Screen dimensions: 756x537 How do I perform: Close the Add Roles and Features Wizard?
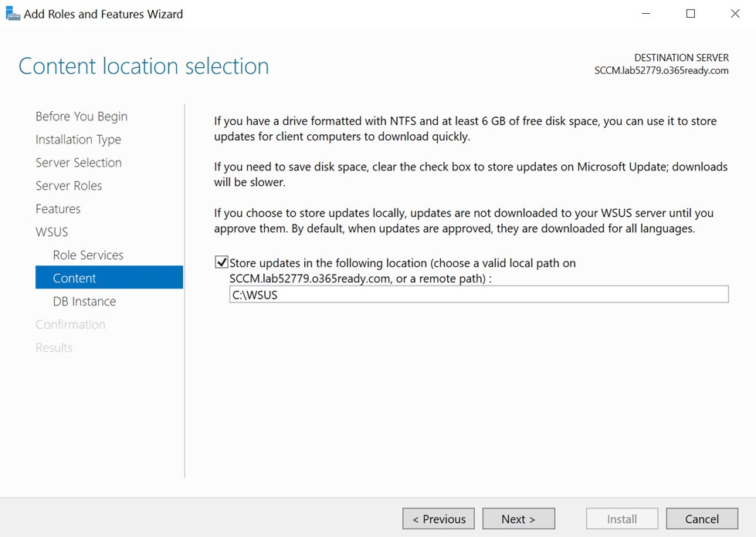(x=734, y=13)
